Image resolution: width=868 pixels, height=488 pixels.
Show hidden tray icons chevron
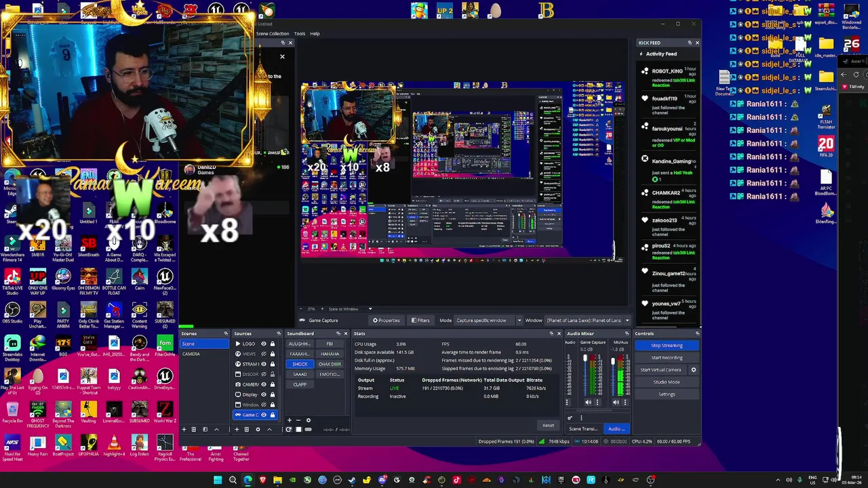tap(778, 481)
